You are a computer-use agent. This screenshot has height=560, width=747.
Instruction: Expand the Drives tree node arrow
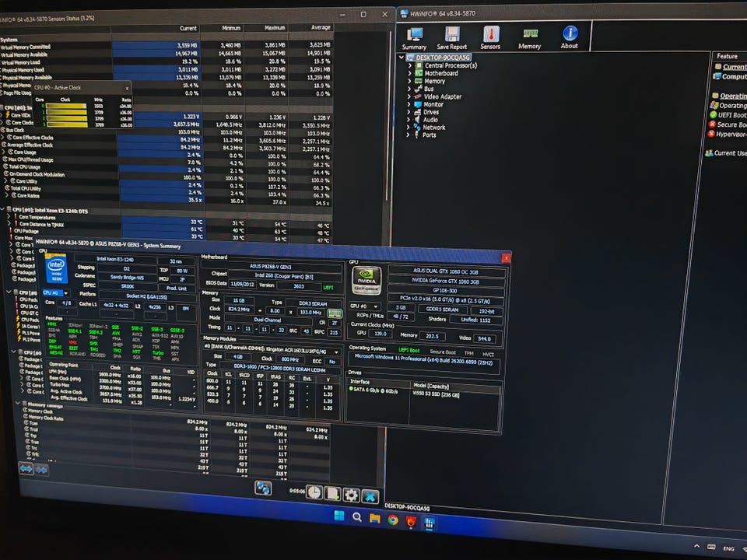(409, 112)
